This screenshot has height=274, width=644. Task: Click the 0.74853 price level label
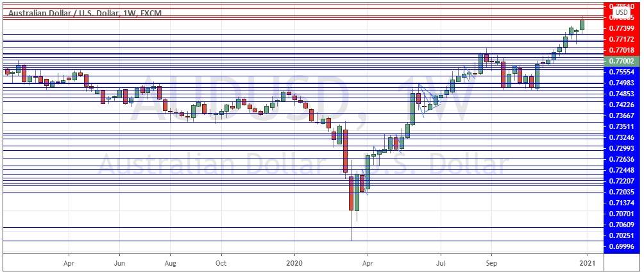622,94
